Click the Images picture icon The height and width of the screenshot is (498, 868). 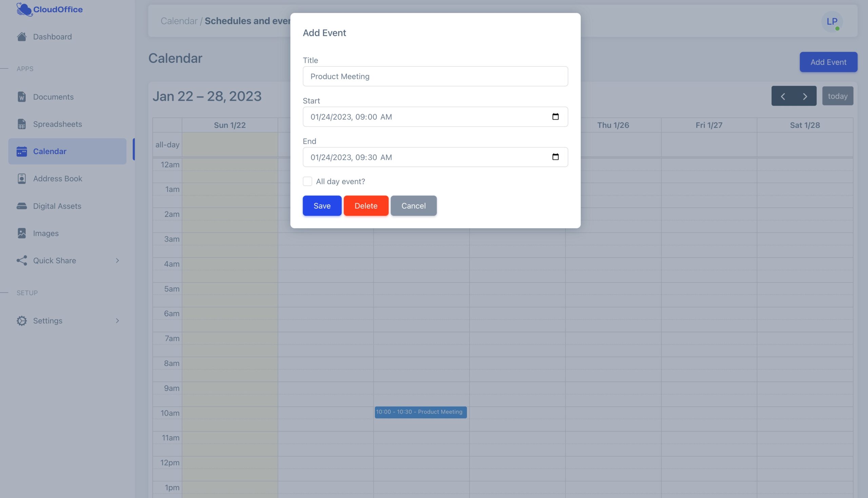[x=22, y=233]
